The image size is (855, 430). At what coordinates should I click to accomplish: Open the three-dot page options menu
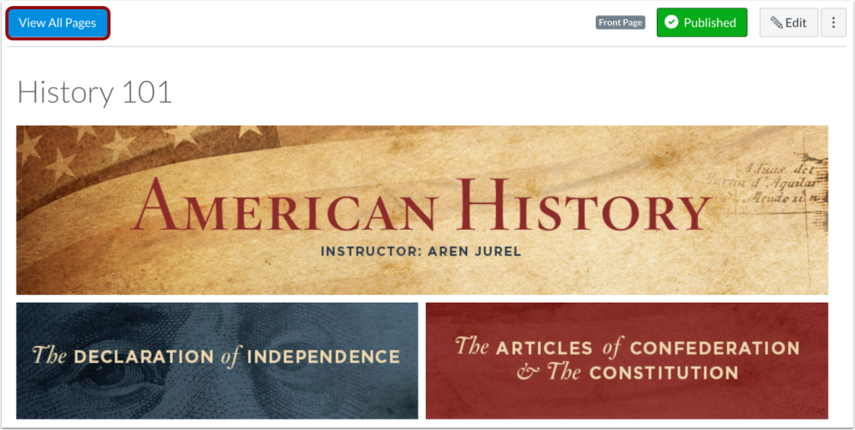tap(833, 22)
